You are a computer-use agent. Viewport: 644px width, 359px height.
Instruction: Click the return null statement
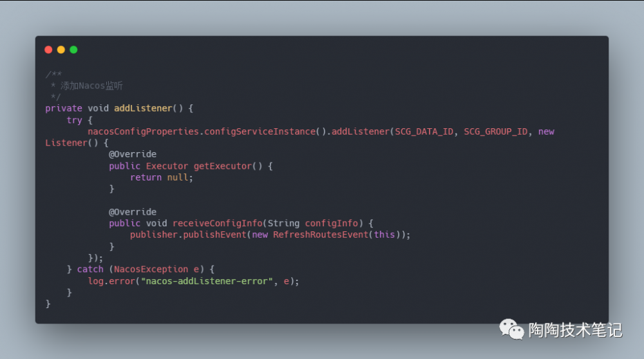pyautogui.click(x=162, y=177)
